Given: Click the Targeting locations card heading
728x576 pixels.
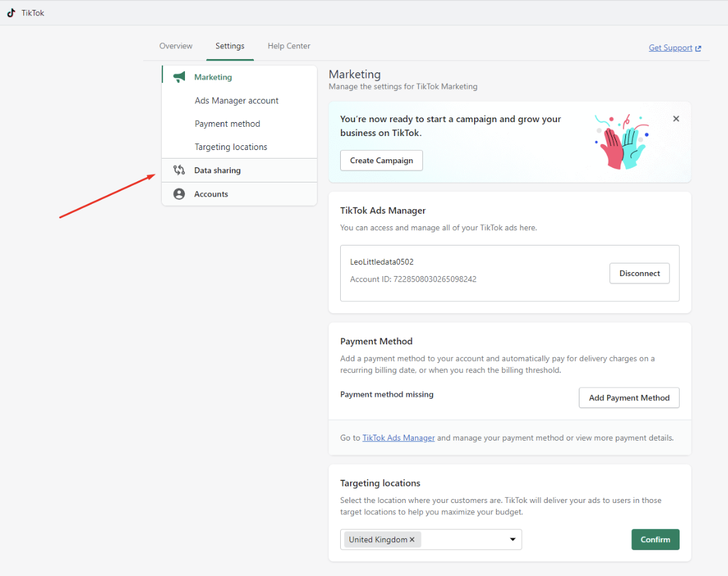Looking at the screenshot, I should (x=380, y=483).
